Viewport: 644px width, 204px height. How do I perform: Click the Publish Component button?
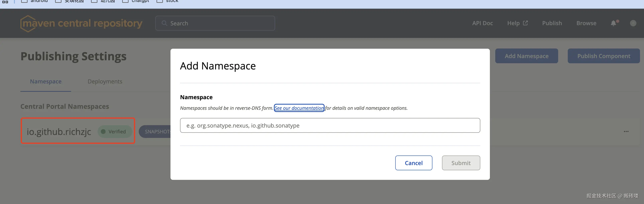click(603, 56)
